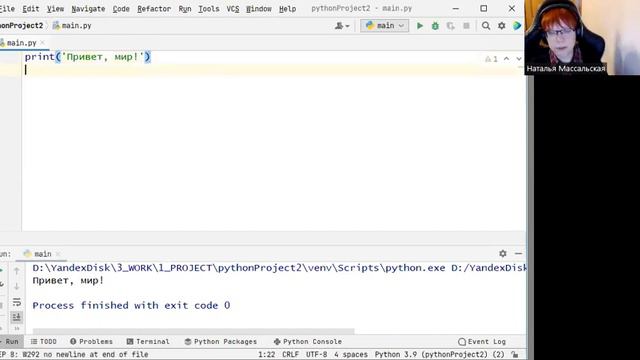This screenshot has width=640, height=360.
Task: Open CRLF line separator selector
Action: (290, 354)
